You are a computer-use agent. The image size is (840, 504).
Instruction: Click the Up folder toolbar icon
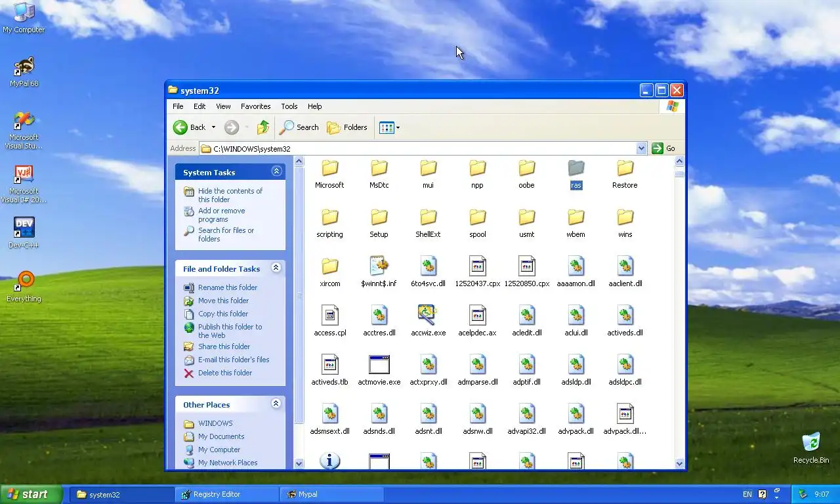pos(263,127)
